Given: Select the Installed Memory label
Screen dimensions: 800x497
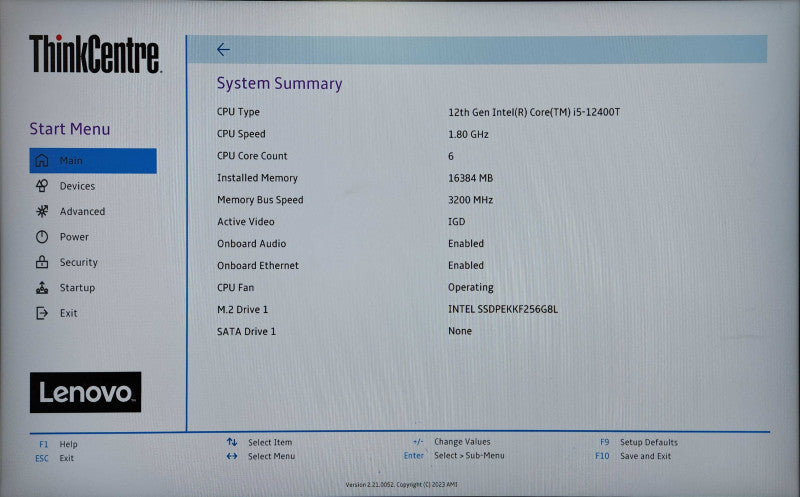Looking at the screenshot, I should 257,178.
